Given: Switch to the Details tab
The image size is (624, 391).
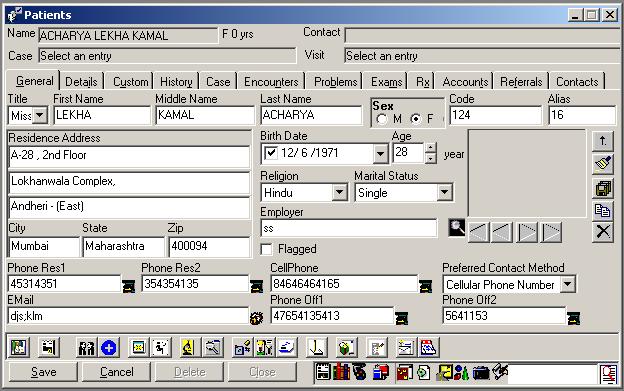Looking at the screenshot, I should tap(81, 82).
